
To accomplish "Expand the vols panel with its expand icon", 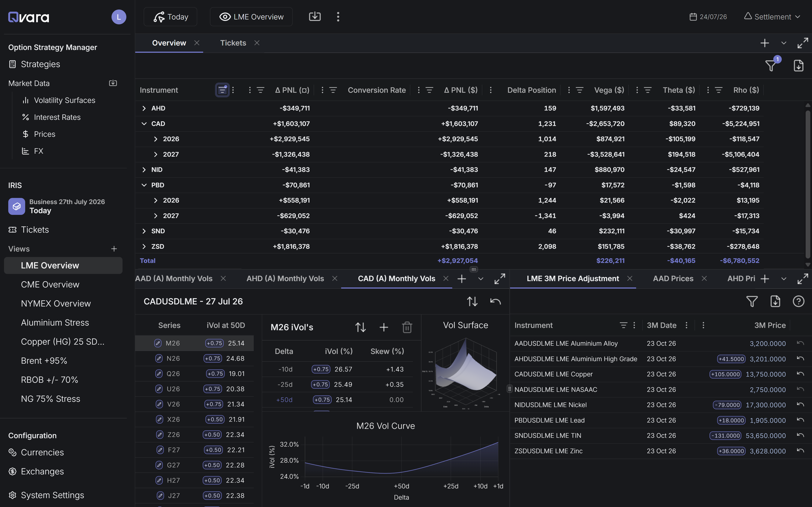I will (500, 279).
